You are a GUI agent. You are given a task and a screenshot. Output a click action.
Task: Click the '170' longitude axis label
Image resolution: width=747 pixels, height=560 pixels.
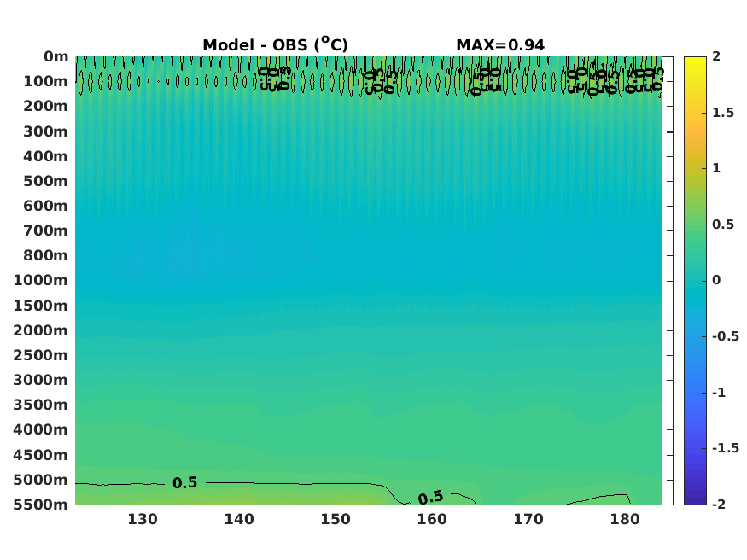click(528, 519)
